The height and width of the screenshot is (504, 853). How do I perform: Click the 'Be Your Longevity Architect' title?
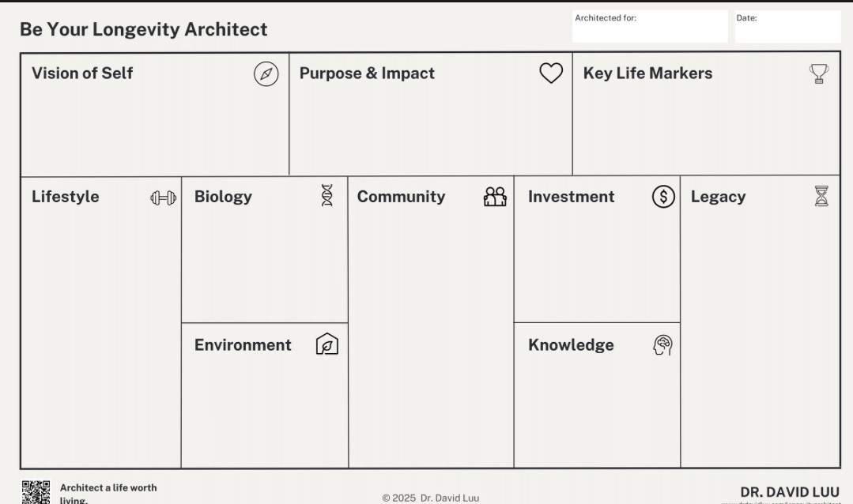[x=144, y=30]
